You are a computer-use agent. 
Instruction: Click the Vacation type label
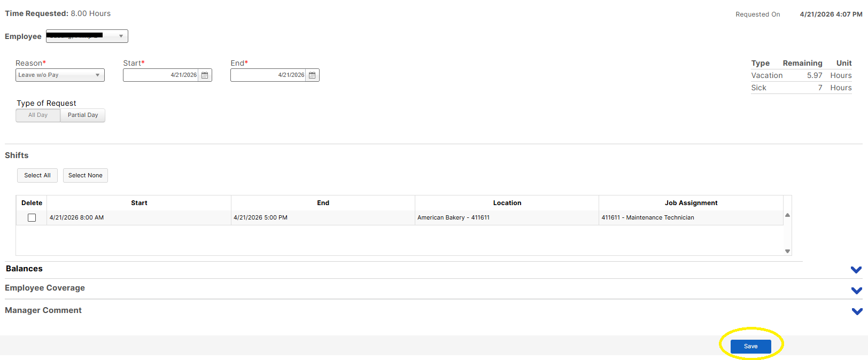(x=767, y=76)
